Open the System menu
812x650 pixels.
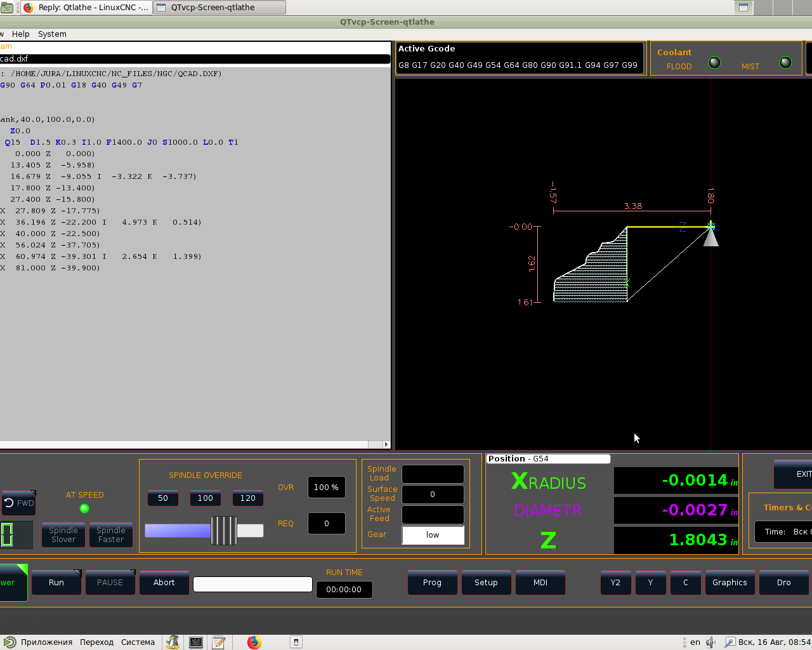[52, 34]
